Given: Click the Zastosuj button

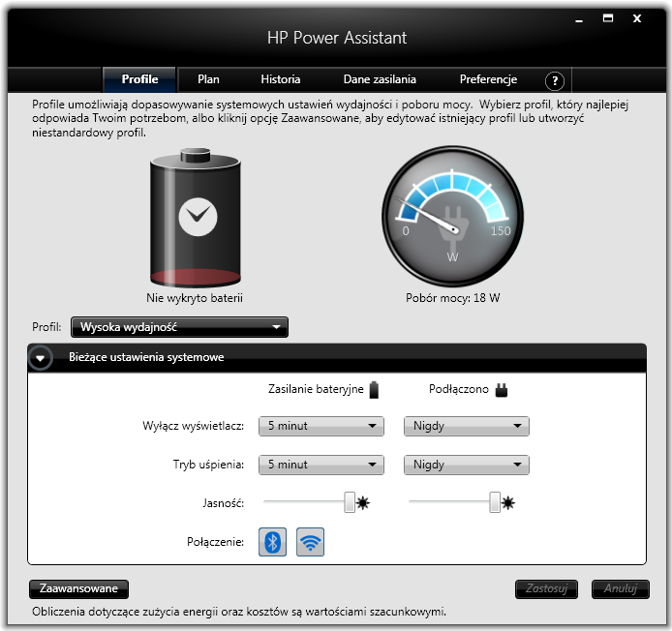Looking at the screenshot, I should (546, 589).
